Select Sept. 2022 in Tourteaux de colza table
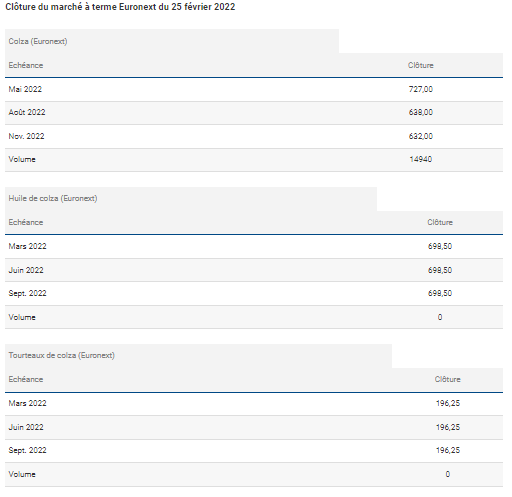This screenshot has height=497, width=512. [x=27, y=450]
